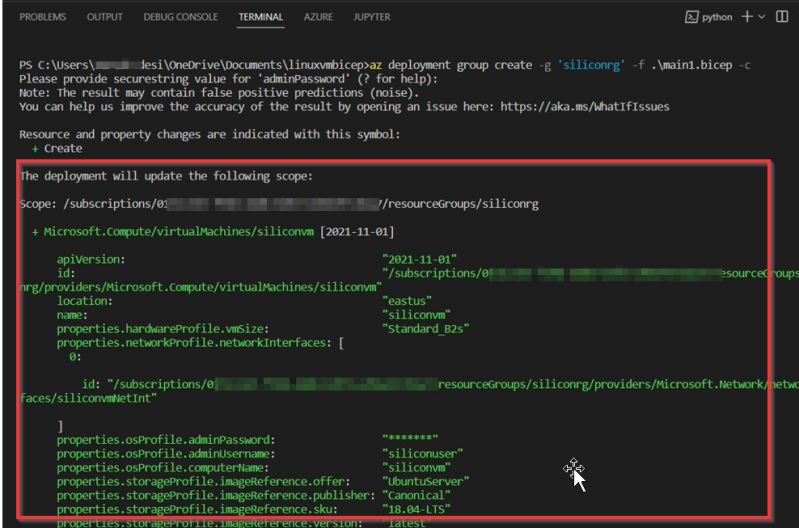The height and width of the screenshot is (528, 799).
Task: Select the python terminal label
Action: (717, 17)
